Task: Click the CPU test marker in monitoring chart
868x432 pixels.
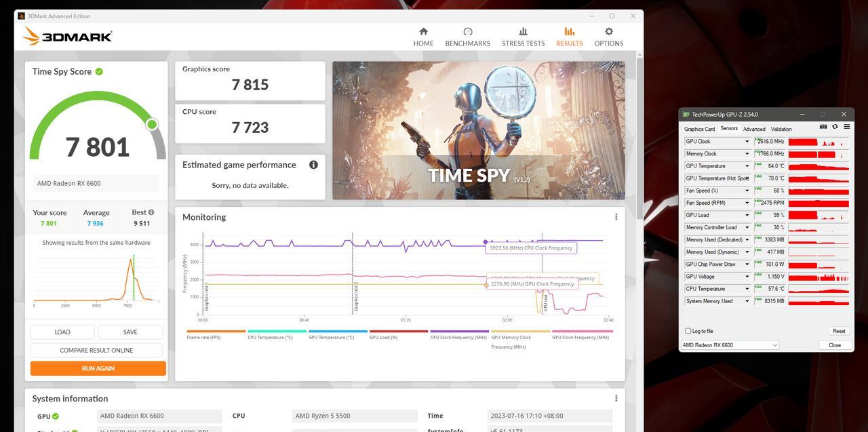Action: (x=545, y=304)
